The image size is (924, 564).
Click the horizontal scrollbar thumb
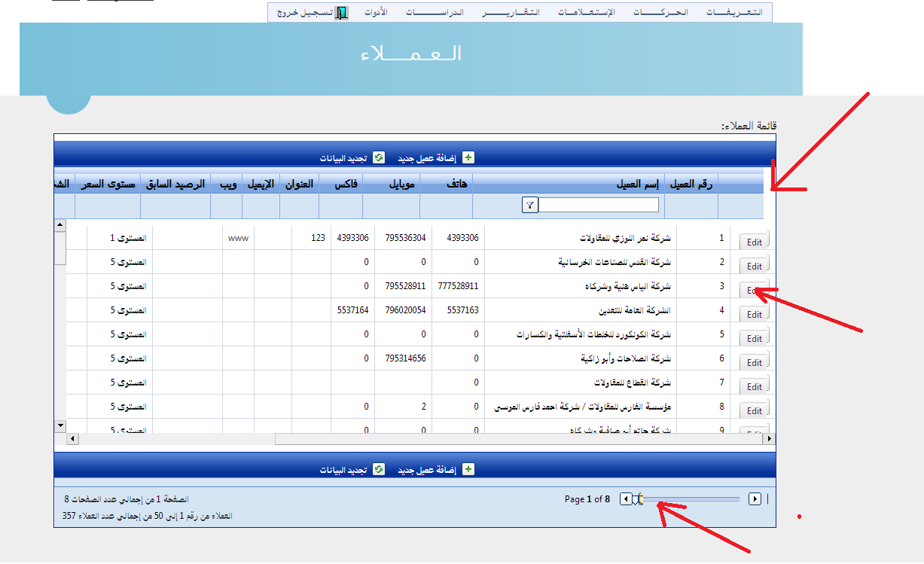(519, 438)
